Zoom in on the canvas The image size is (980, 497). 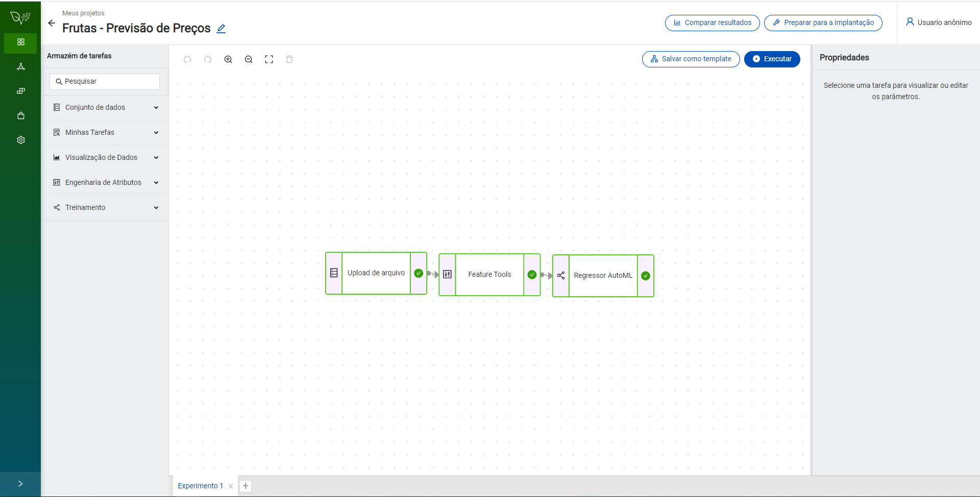[228, 59]
